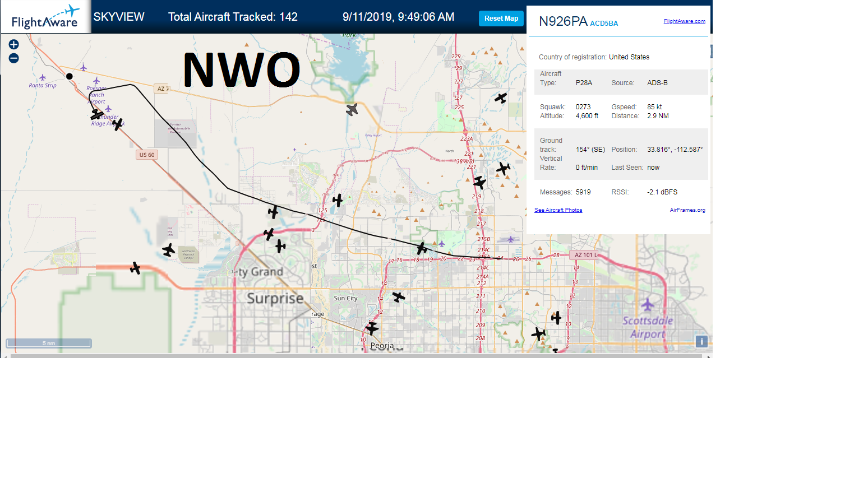Select the aircraft overlapping Ridge Airpark label
Viewport: 868px width, 483px height.
pyautogui.click(x=117, y=124)
